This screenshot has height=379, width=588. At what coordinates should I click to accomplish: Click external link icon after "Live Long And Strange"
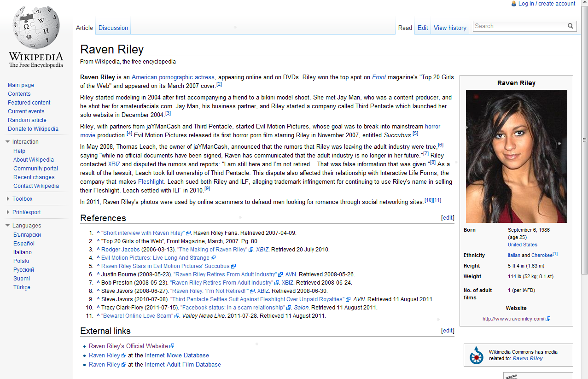click(x=213, y=258)
